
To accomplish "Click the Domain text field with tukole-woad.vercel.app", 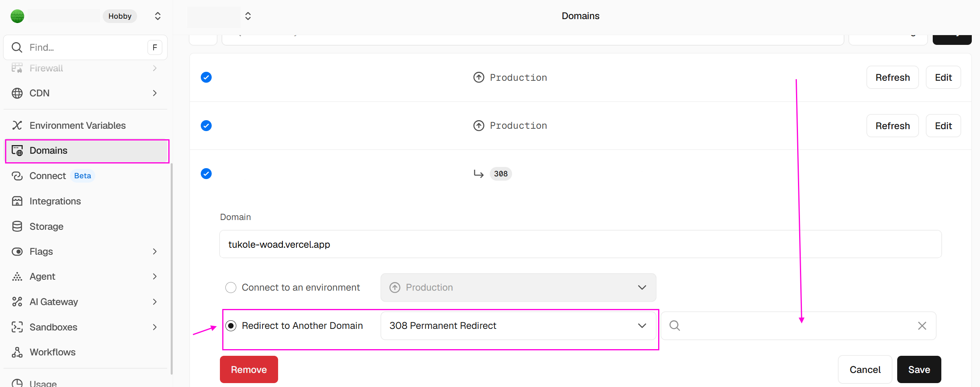I will click(580, 244).
